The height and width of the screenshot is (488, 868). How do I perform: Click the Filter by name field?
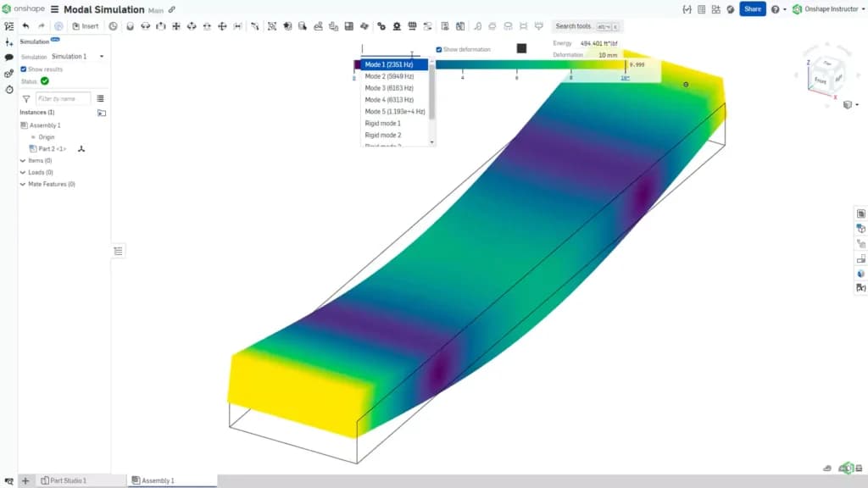pyautogui.click(x=63, y=98)
